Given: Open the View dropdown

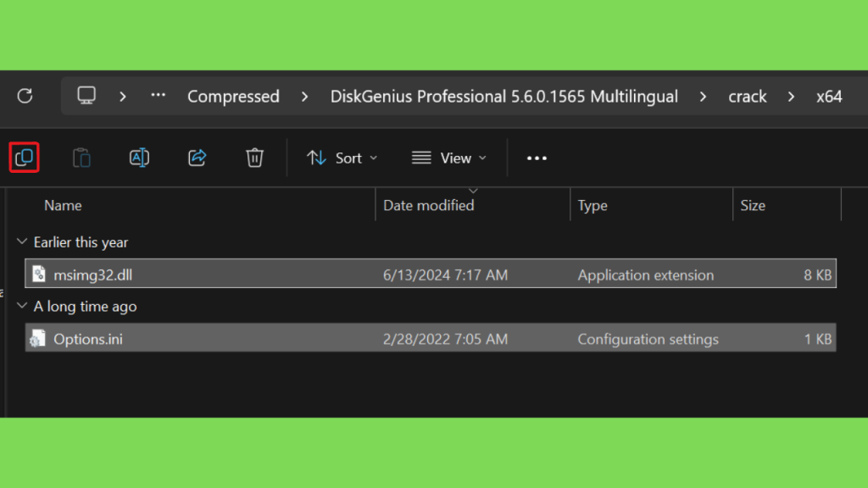Looking at the screenshot, I should click(x=449, y=158).
